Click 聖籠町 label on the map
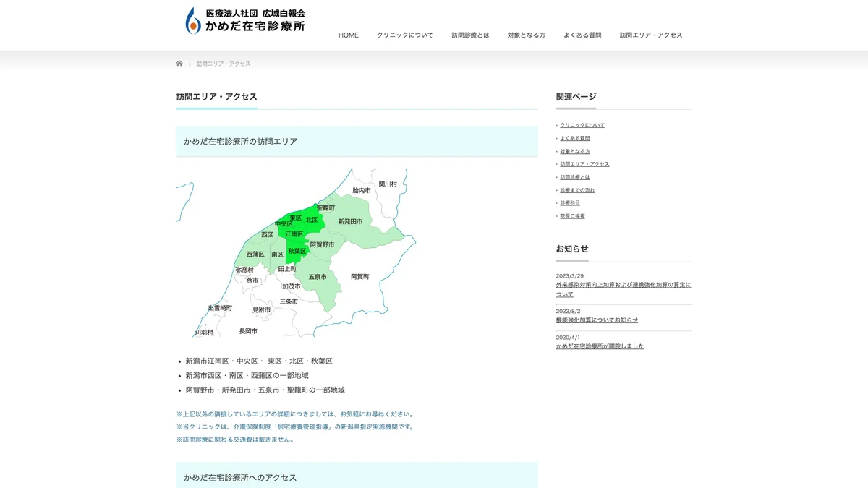Screen dimensions: 868x488 326,208
